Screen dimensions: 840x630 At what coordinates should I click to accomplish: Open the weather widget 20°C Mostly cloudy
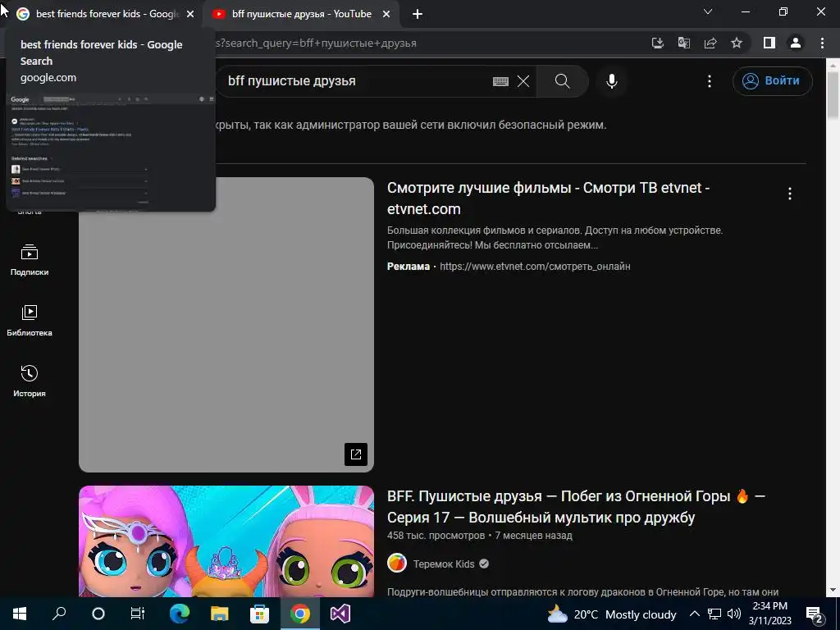pos(612,614)
